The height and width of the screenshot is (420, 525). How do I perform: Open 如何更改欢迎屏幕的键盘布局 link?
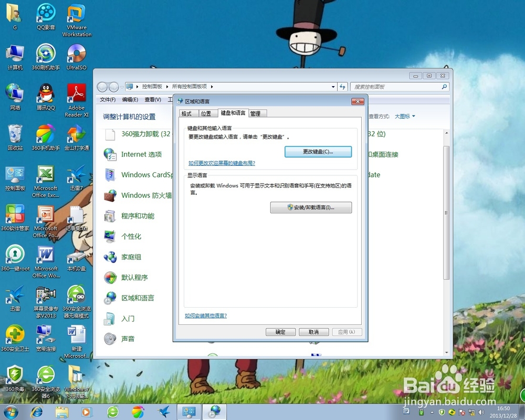[x=222, y=163]
